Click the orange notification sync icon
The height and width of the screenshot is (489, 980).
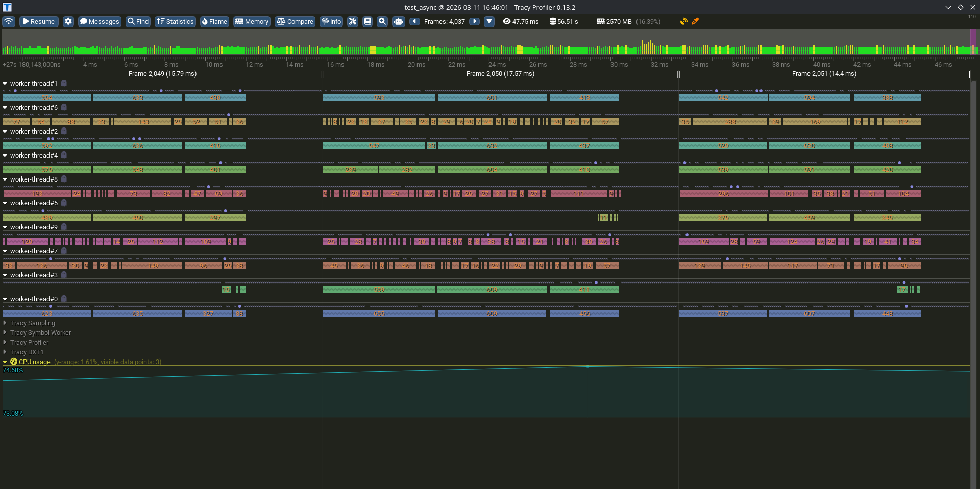click(684, 21)
